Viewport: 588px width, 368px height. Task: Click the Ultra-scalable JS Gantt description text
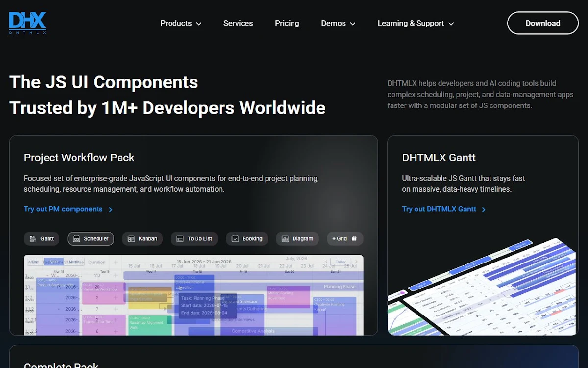click(x=464, y=184)
